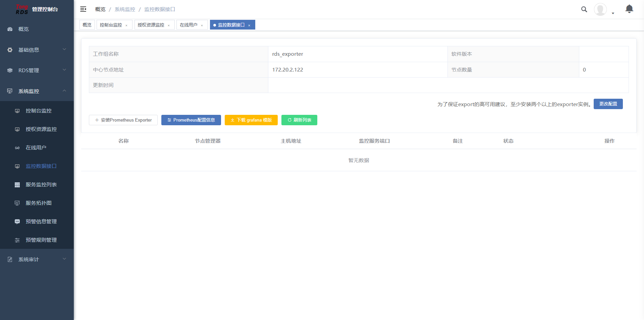Open 在线用户 in the sidebar
The height and width of the screenshot is (320, 644).
(37, 148)
